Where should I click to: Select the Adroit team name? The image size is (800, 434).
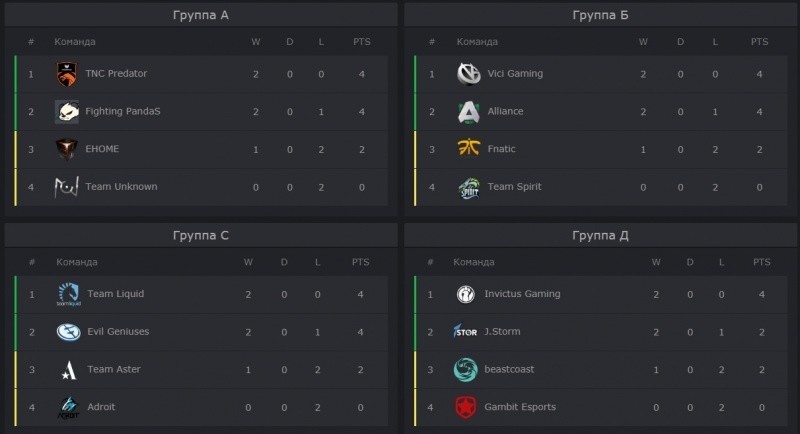click(101, 407)
